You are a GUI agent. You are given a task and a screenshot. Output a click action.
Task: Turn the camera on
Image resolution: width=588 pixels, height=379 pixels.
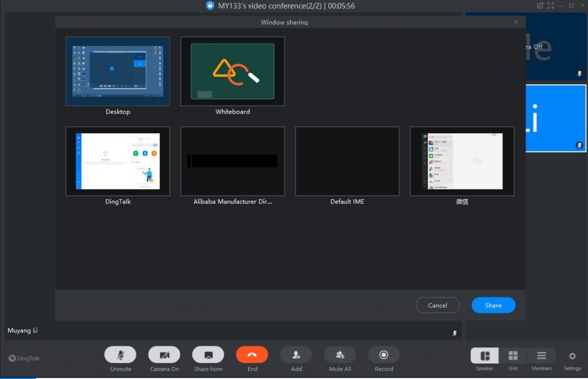tap(164, 355)
